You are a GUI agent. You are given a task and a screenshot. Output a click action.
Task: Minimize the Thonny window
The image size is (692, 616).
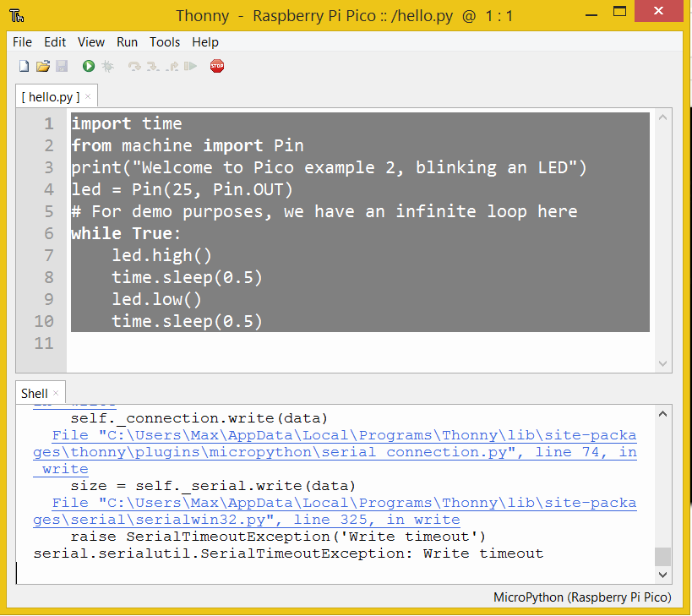[591, 14]
